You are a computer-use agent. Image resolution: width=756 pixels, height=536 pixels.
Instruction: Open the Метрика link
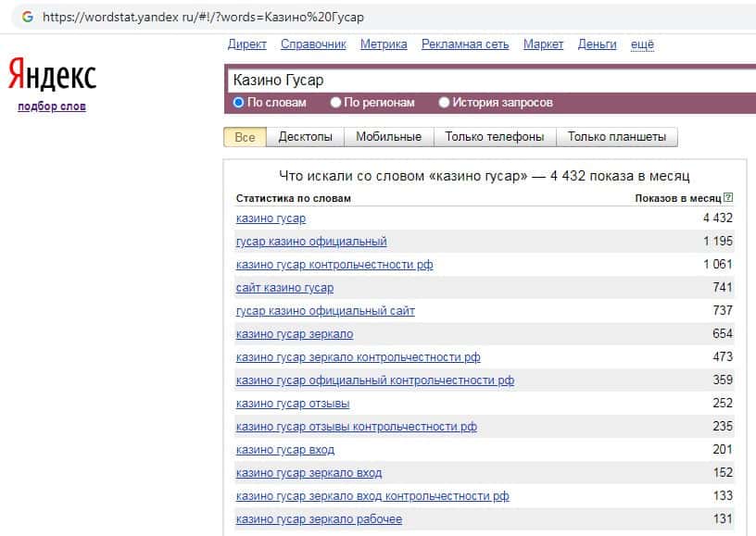pyautogui.click(x=384, y=44)
